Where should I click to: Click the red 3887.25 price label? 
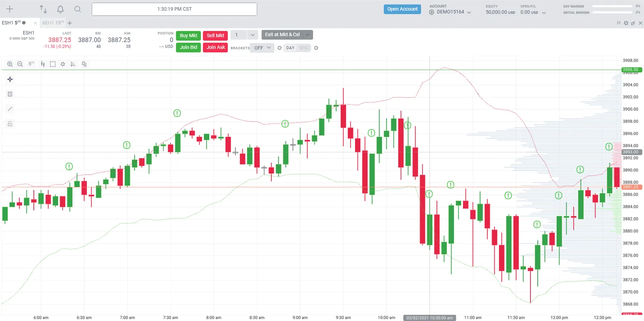[x=631, y=187]
